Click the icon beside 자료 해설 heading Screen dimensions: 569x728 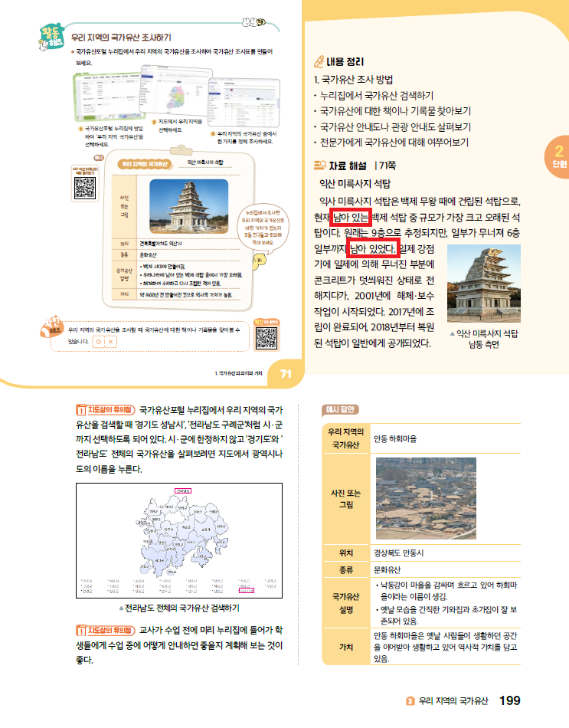(320, 165)
